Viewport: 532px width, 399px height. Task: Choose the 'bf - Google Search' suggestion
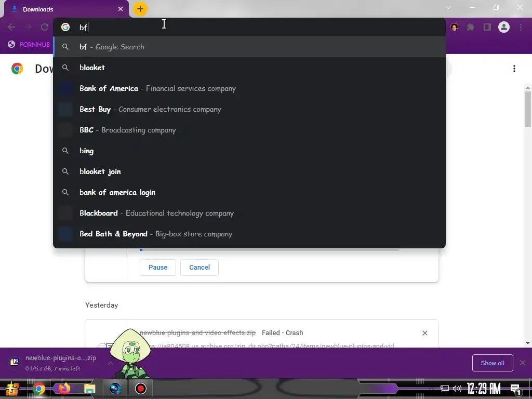[249, 47]
